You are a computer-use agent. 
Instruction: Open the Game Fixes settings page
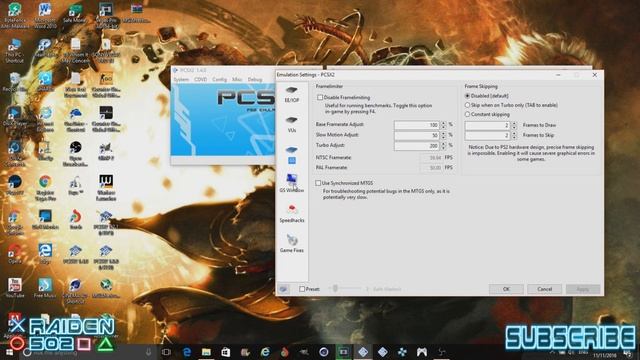pos(291,244)
